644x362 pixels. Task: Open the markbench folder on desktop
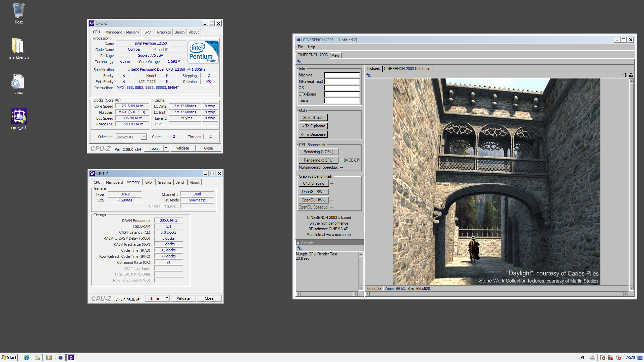[x=18, y=48]
